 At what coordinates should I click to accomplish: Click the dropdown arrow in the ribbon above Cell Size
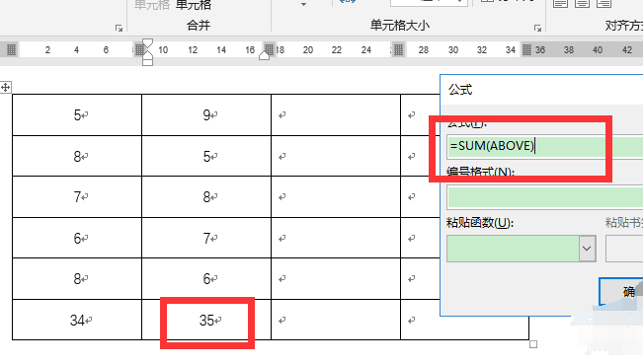(x=304, y=5)
